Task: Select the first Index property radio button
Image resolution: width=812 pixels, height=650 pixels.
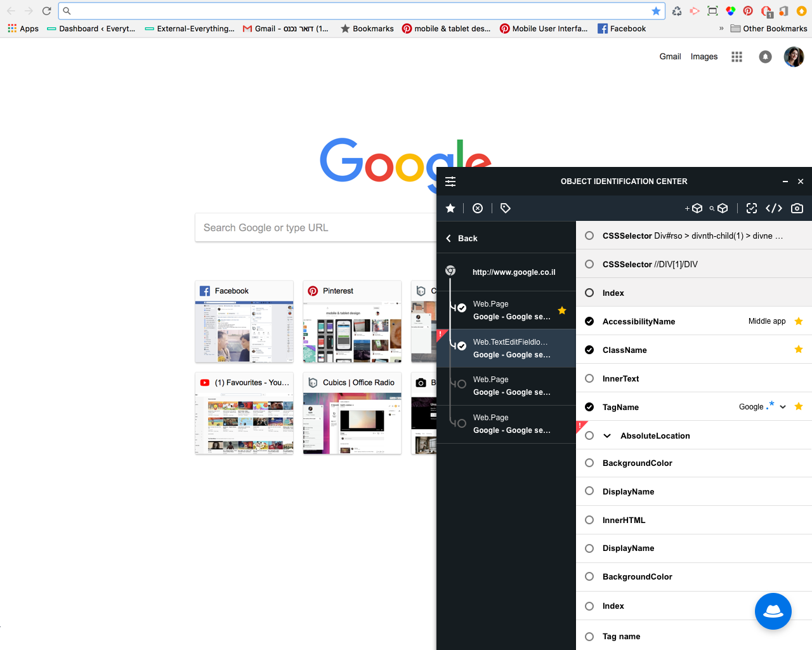Action: pos(589,293)
